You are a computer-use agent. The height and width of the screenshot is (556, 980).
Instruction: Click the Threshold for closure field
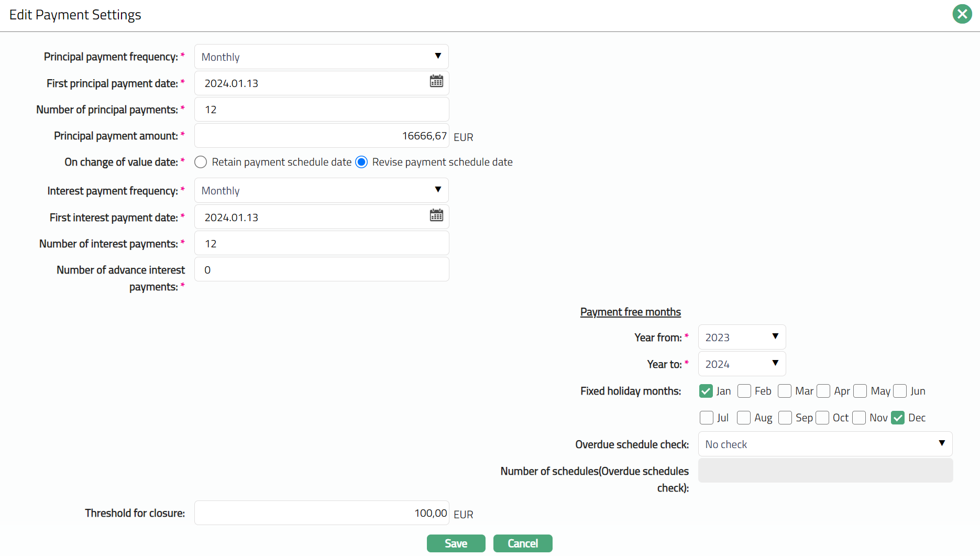[321, 513]
